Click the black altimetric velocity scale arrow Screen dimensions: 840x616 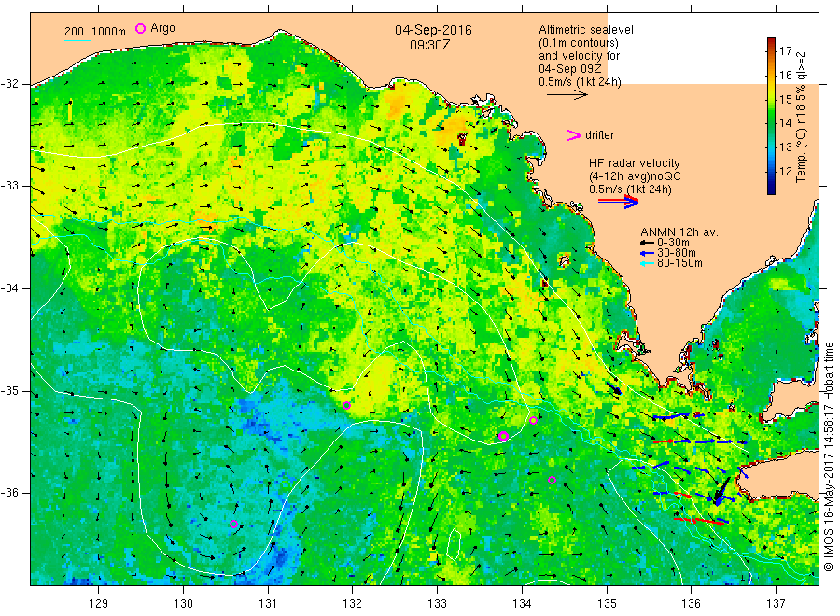point(567,95)
